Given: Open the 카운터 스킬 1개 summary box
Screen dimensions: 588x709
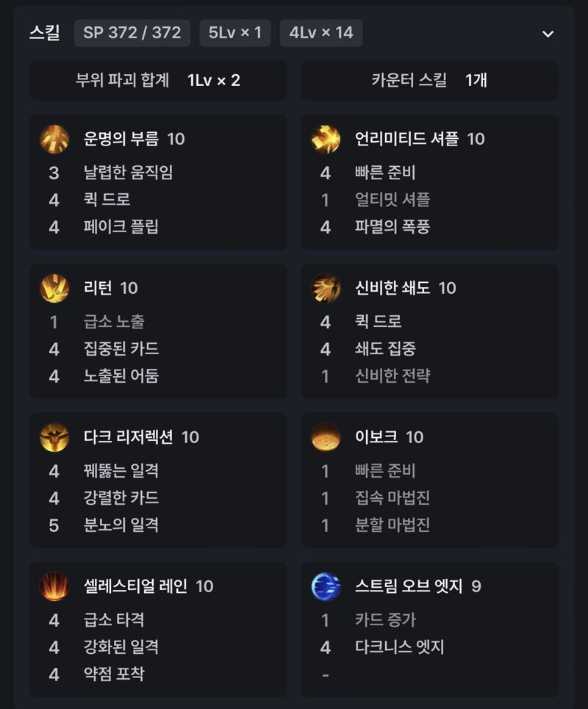Looking at the screenshot, I should pos(430,81).
